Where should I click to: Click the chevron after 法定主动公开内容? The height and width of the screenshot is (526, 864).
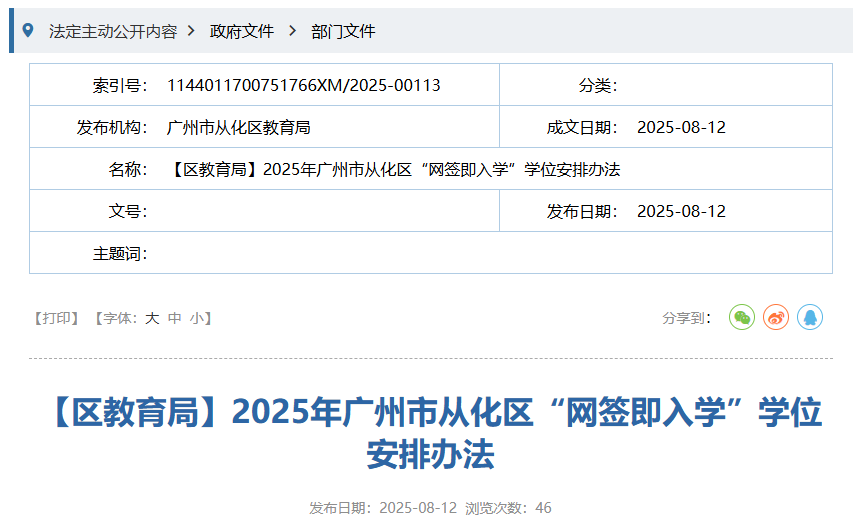(x=191, y=31)
